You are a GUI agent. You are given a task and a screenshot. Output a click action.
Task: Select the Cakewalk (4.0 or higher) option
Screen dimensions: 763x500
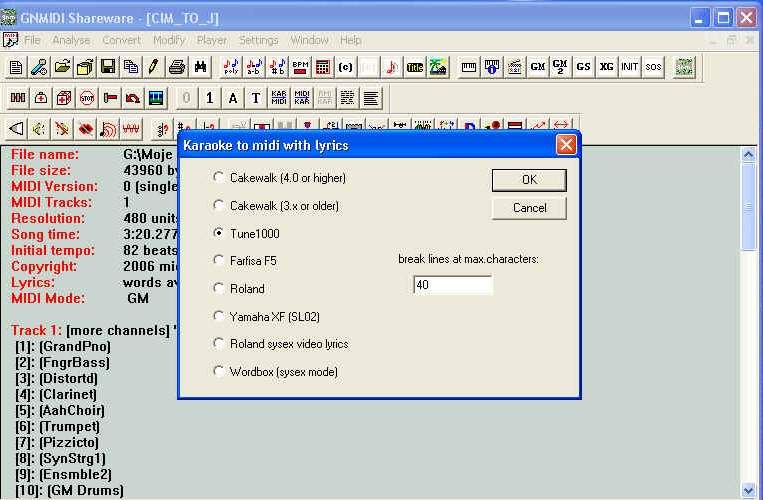[219, 178]
